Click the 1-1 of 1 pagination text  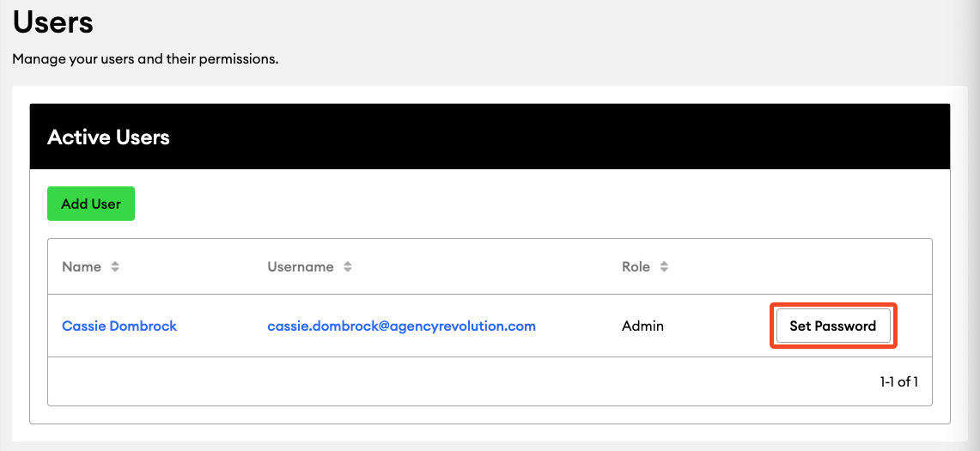coord(898,381)
